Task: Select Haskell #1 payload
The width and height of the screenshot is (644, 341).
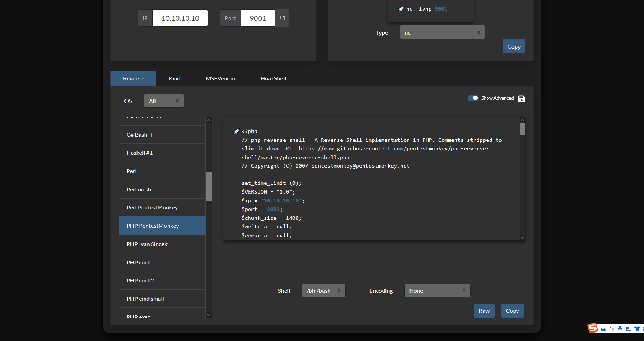Action: coord(162,153)
